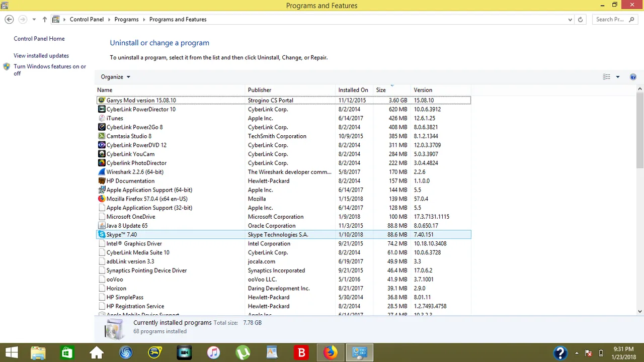Open the Windows Store taskbar icon

(67, 352)
